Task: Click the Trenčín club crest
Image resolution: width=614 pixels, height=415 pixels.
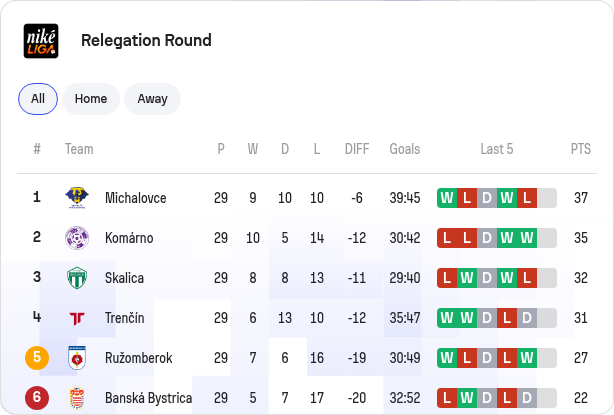Action: (77, 318)
